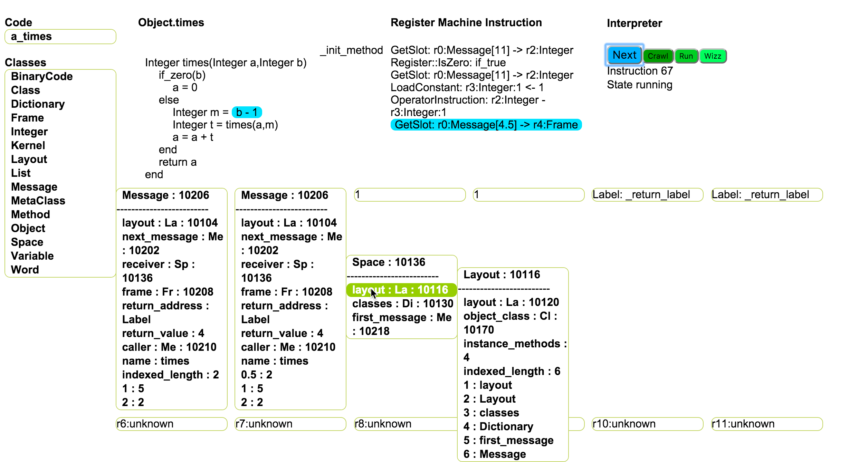Image resolution: width=868 pixels, height=462 pixels.
Task: Select a_times in the Code list
Action: [x=31, y=36]
